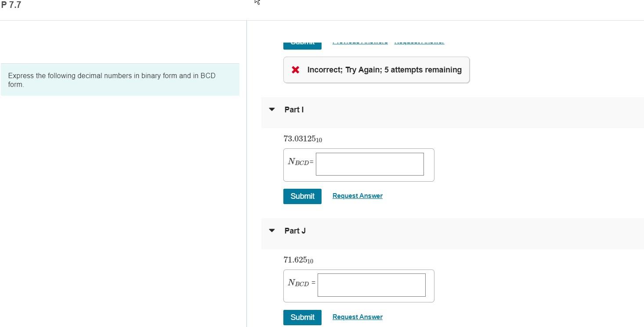The width and height of the screenshot is (644, 327).
Task: Click the NBCD input field in Part J
Action: (371, 285)
